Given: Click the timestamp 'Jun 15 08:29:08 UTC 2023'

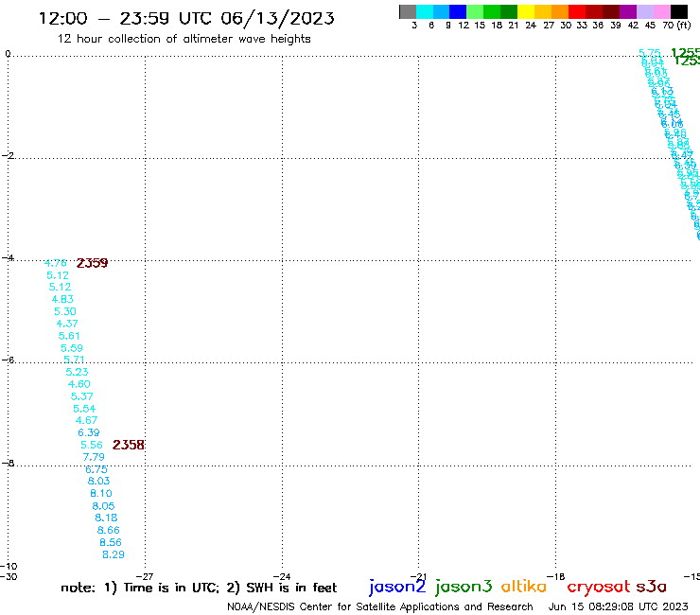Looking at the screenshot, I should pyautogui.click(x=619, y=606).
